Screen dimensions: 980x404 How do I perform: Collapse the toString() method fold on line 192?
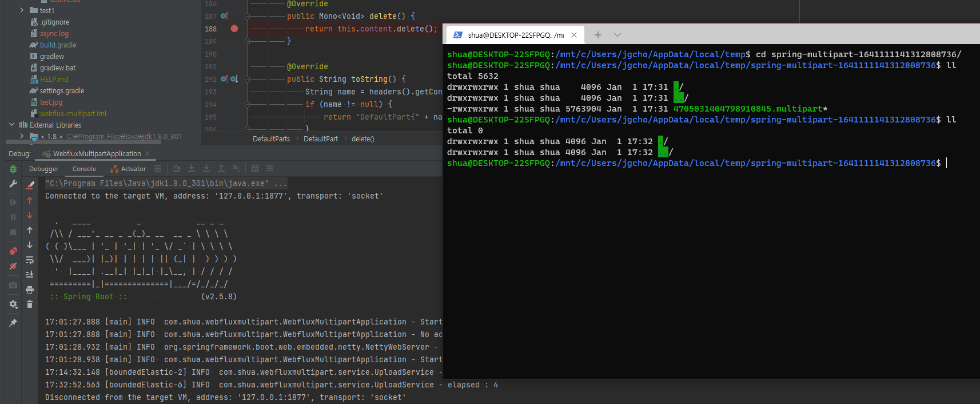(x=247, y=79)
